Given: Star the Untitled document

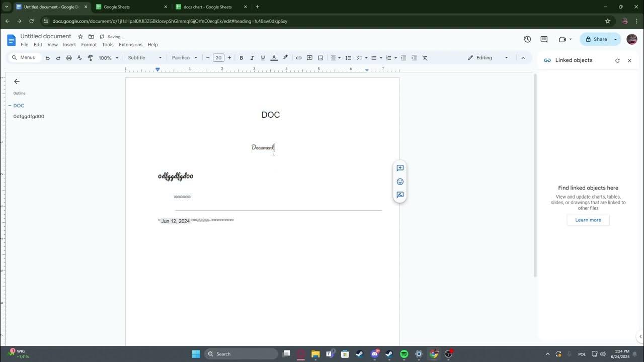Looking at the screenshot, I should (80, 37).
